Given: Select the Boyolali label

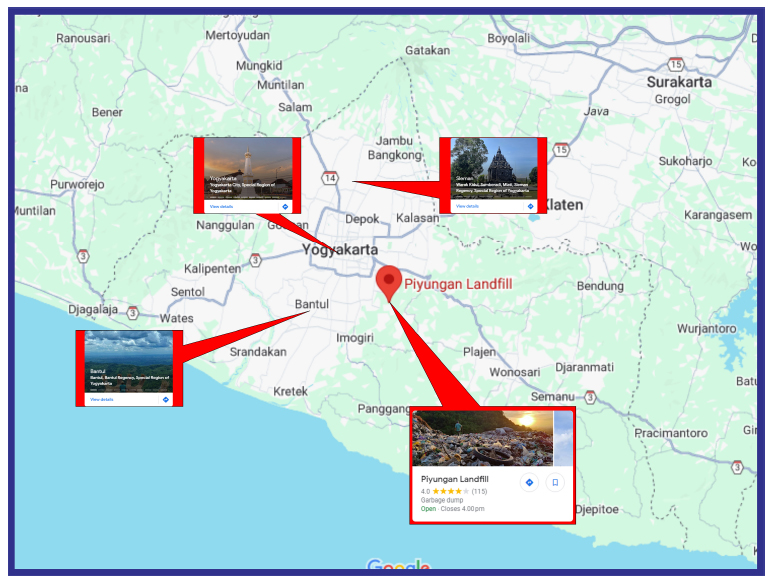Looking at the screenshot, I should pos(508,38).
